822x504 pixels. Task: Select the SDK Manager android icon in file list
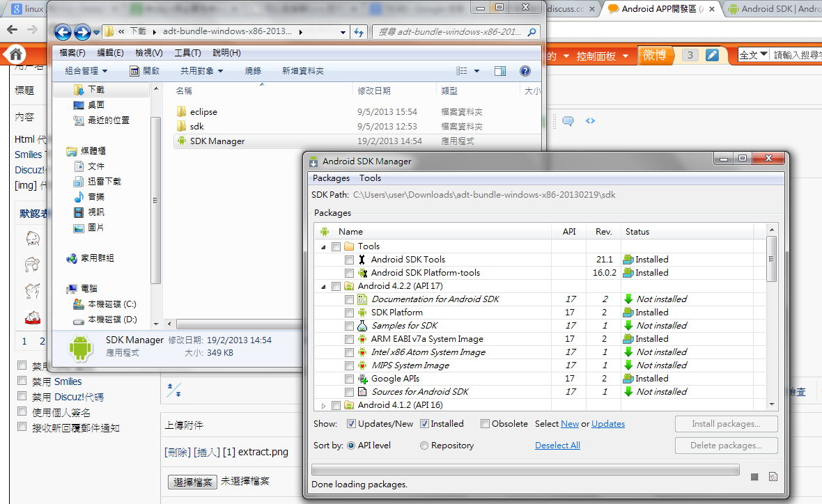181,141
